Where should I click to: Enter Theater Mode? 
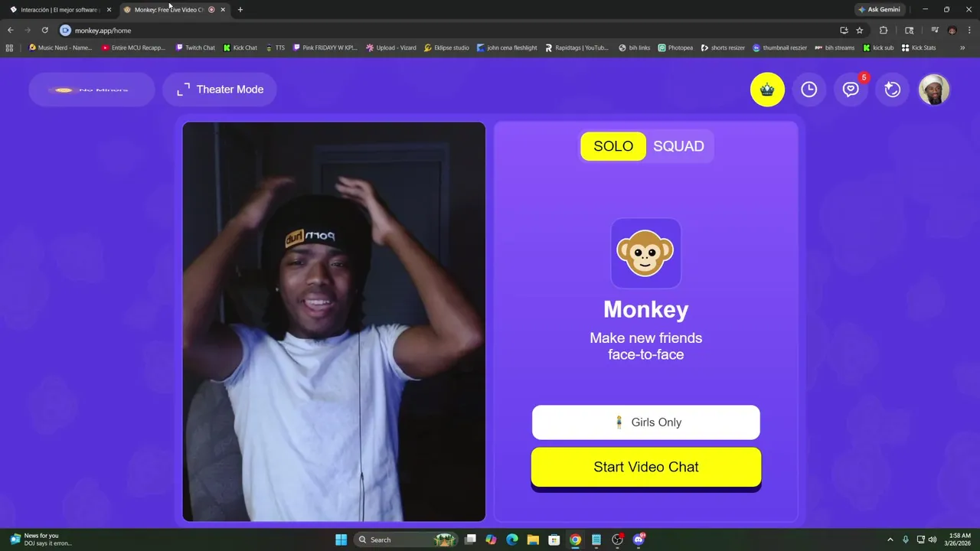point(220,90)
